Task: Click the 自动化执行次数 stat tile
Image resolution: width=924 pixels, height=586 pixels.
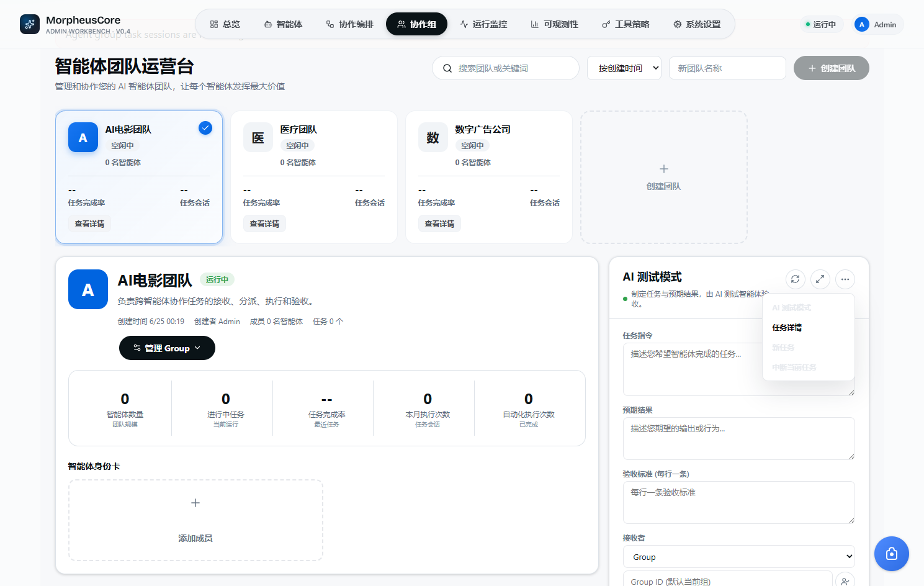Action: [529, 408]
